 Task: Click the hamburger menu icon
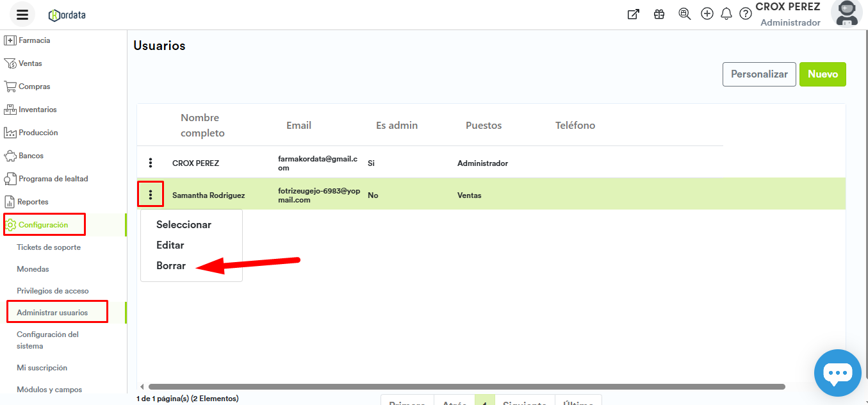coord(22,15)
